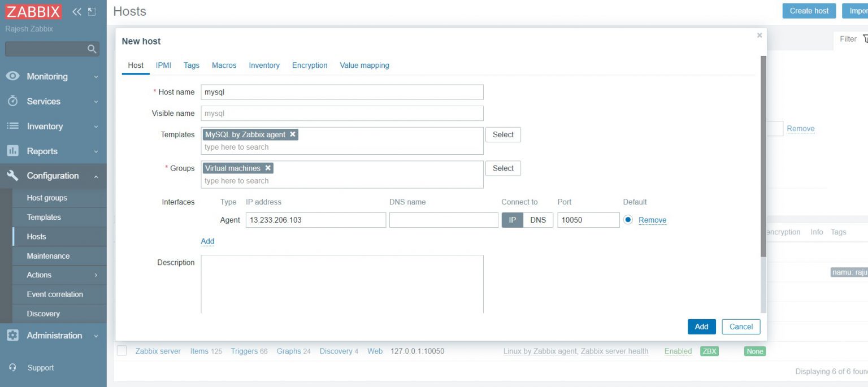Image resolution: width=868 pixels, height=387 pixels.
Task: Collapse the Configuration menu section
Action: (52, 176)
